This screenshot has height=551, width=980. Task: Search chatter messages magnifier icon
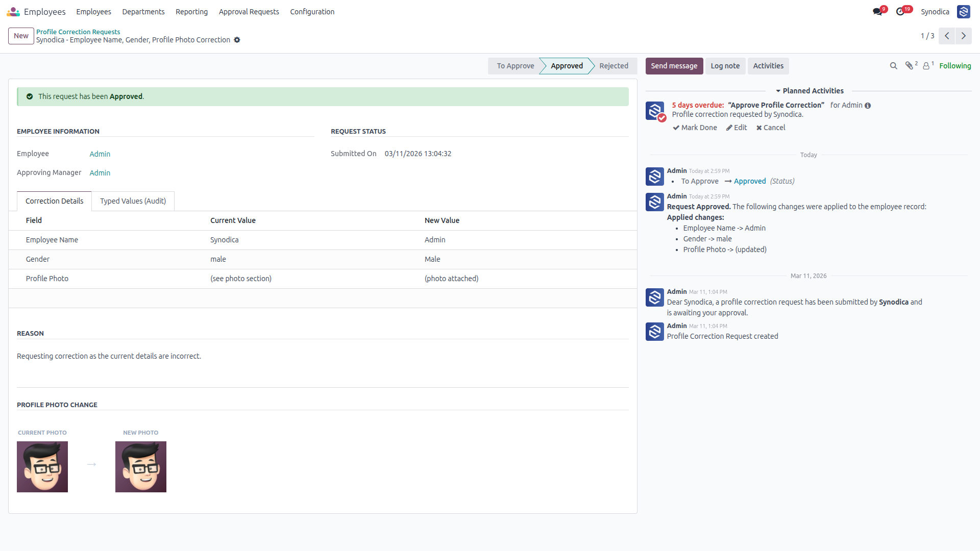click(893, 66)
